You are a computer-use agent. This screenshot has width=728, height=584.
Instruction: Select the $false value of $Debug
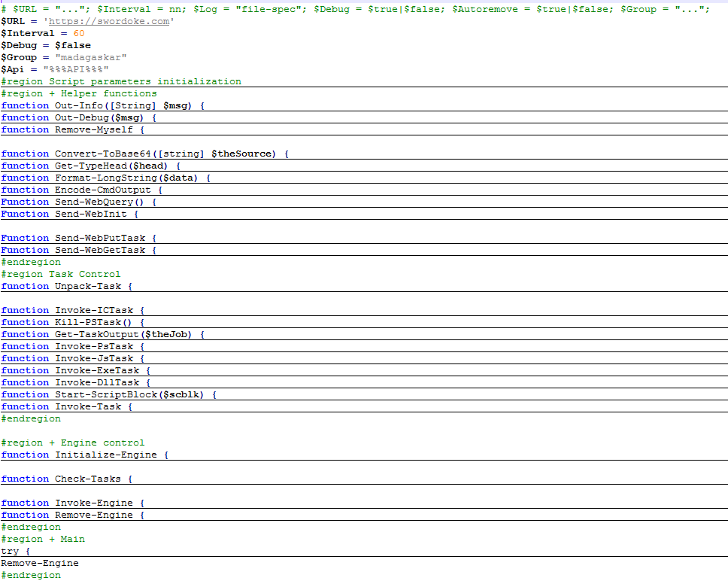(x=72, y=45)
